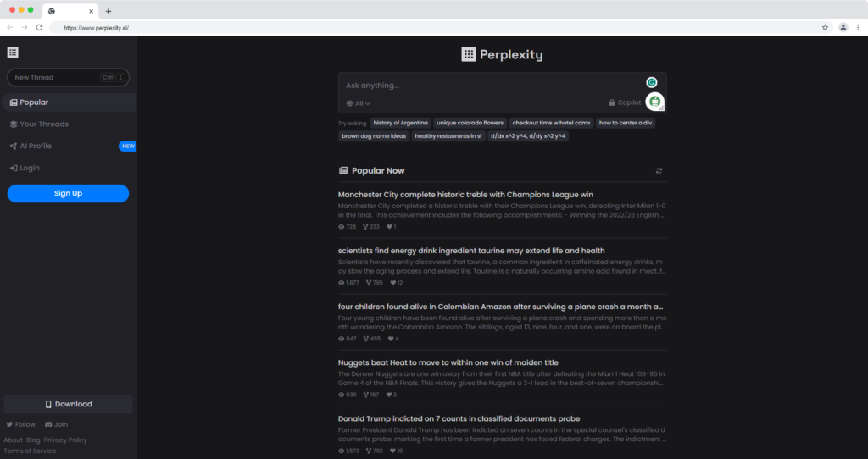The image size is (868, 459).
Task: Select suggestion 'history of Argentina'
Action: tap(400, 123)
